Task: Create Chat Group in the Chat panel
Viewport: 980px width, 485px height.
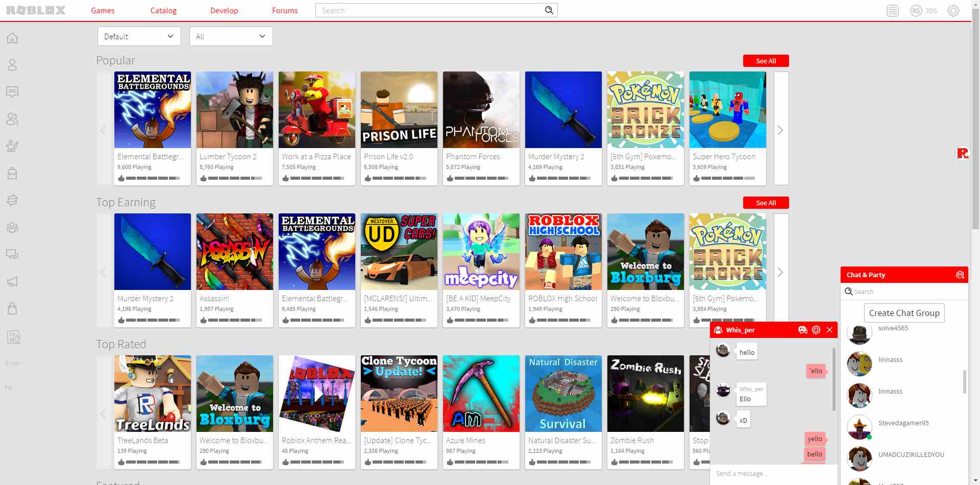Action: pos(904,312)
